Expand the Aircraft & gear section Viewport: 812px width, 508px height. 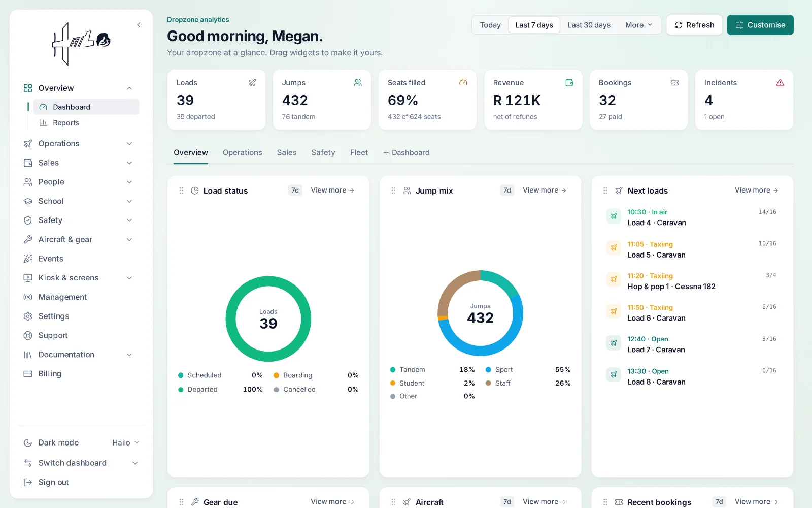coord(129,240)
